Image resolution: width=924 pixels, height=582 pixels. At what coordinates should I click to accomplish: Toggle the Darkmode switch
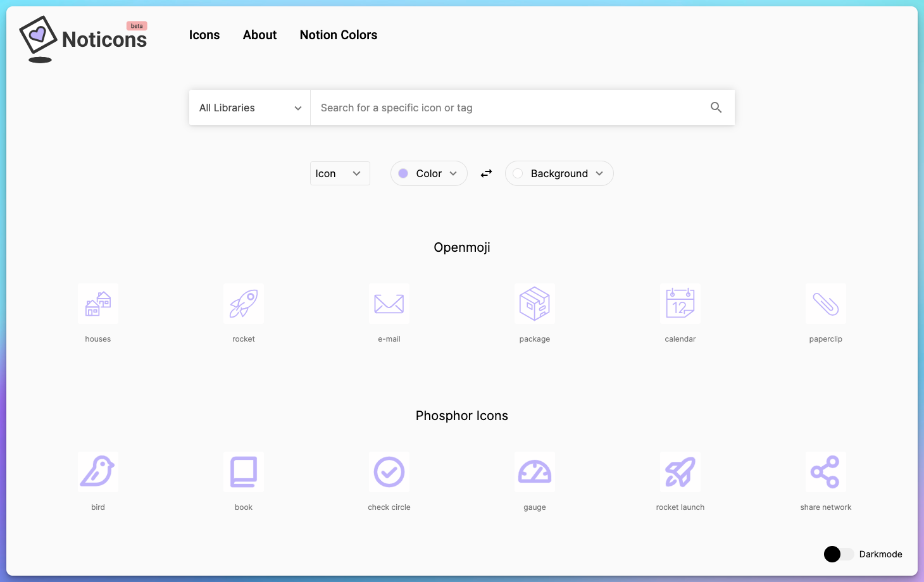pyautogui.click(x=839, y=554)
